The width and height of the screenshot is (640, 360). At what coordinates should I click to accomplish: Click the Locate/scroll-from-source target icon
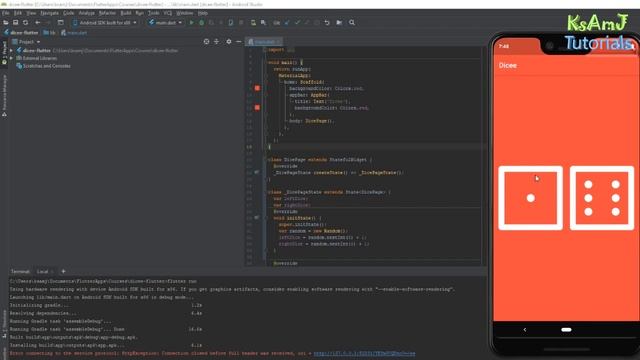click(206, 42)
